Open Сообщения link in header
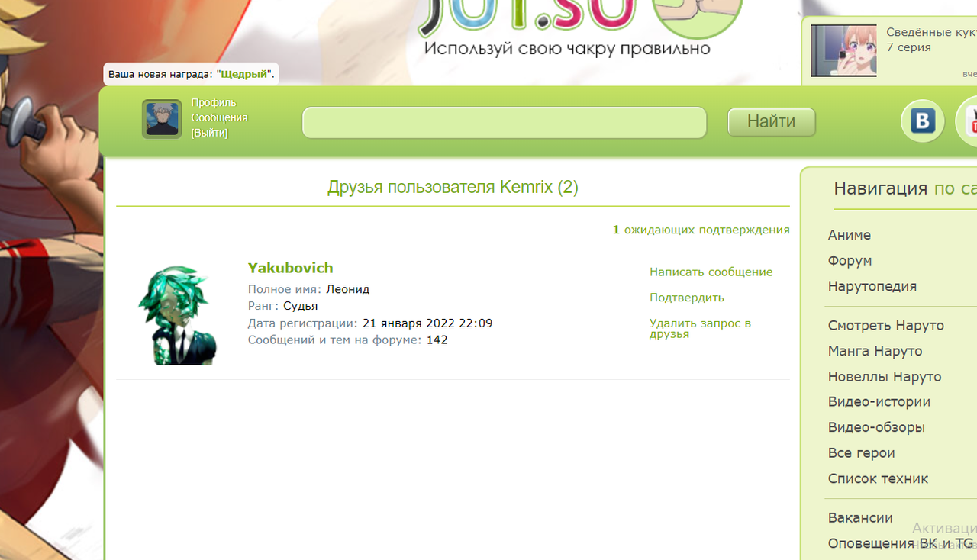This screenshot has width=977, height=560. click(219, 118)
